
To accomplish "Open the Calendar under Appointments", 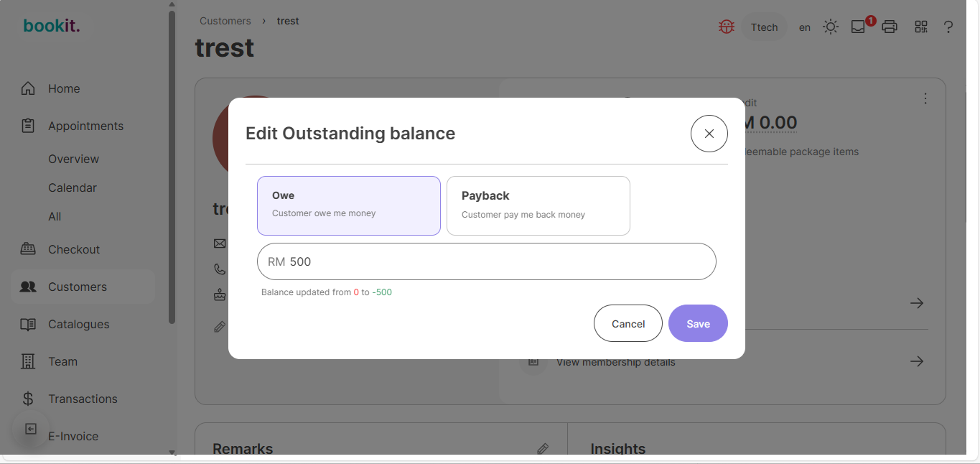I will pyautogui.click(x=72, y=187).
